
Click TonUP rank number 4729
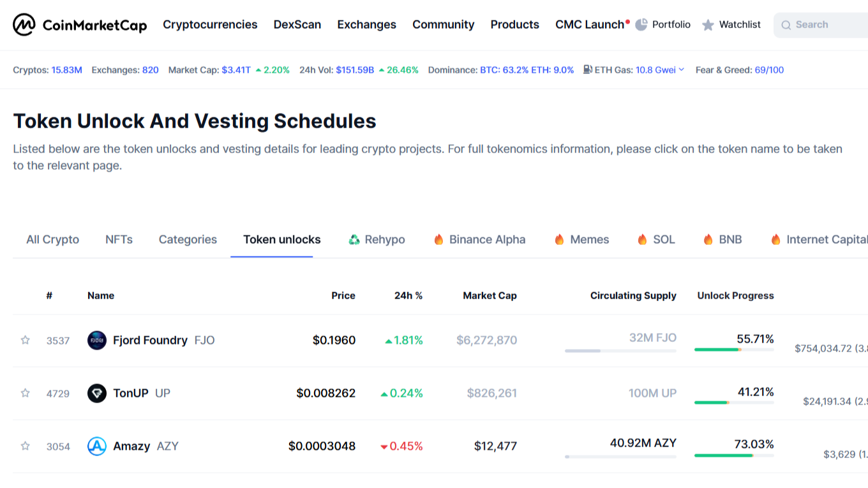58,394
